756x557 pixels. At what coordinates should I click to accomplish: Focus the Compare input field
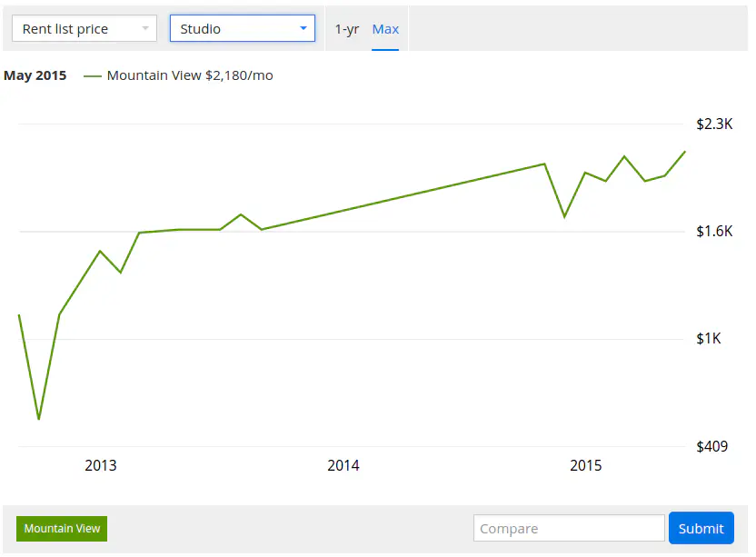point(568,528)
